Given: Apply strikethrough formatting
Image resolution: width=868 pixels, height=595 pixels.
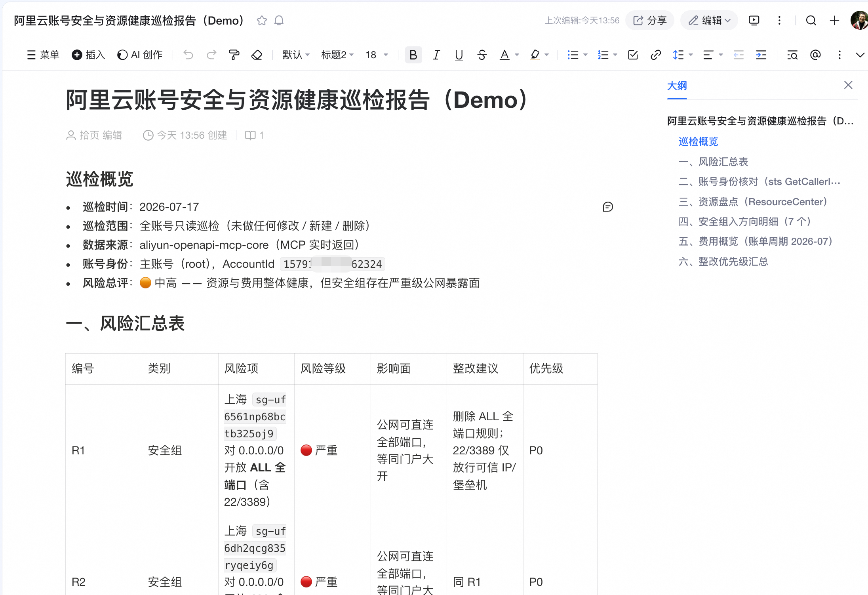Looking at the screenshot, I should 482,55.
